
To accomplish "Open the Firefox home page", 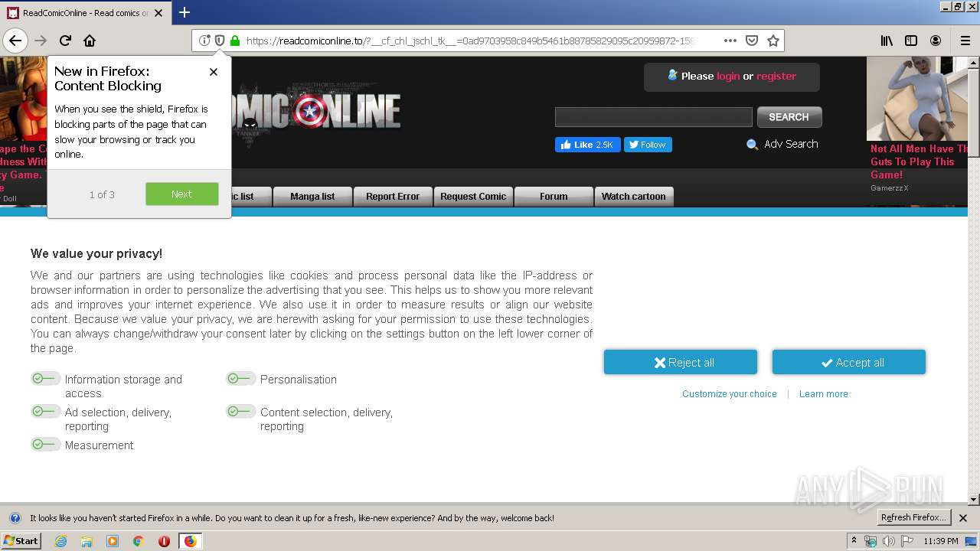I will click(x=90, y=41).
